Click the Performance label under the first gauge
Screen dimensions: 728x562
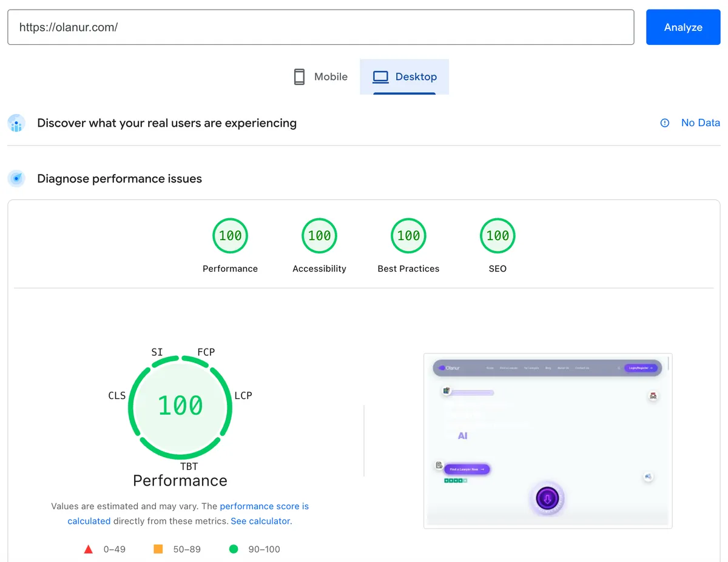pyautogui.click(x=230, y=269)
